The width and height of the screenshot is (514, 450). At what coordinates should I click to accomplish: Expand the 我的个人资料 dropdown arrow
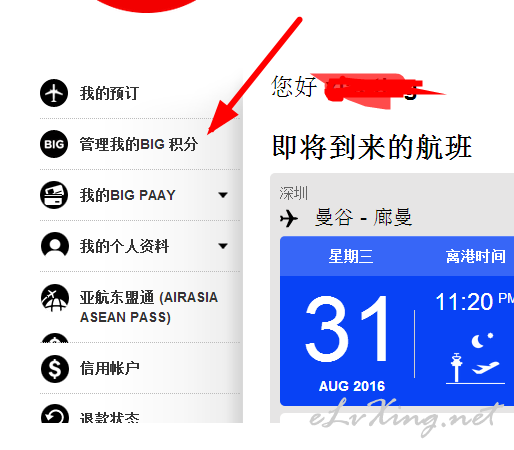tap(223, 246)
